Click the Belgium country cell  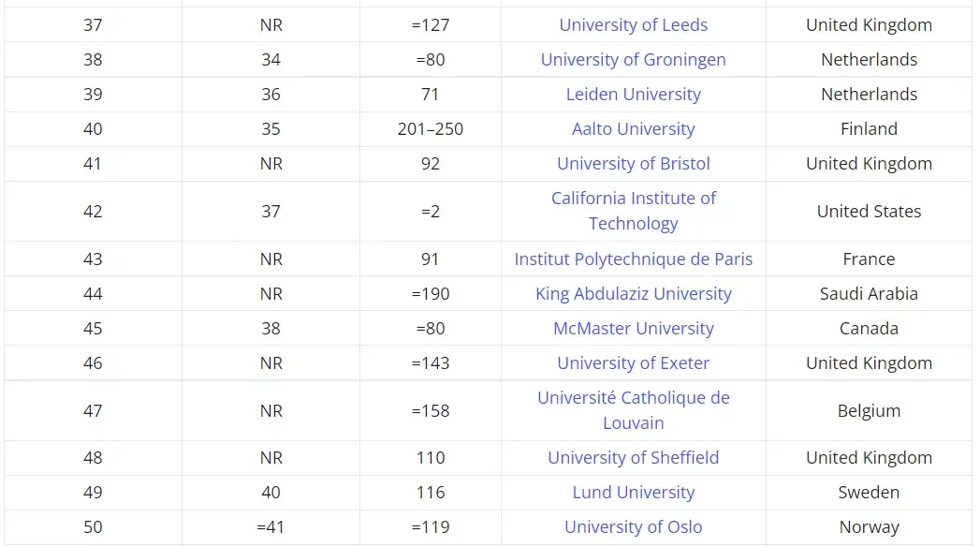click(869, 411)
